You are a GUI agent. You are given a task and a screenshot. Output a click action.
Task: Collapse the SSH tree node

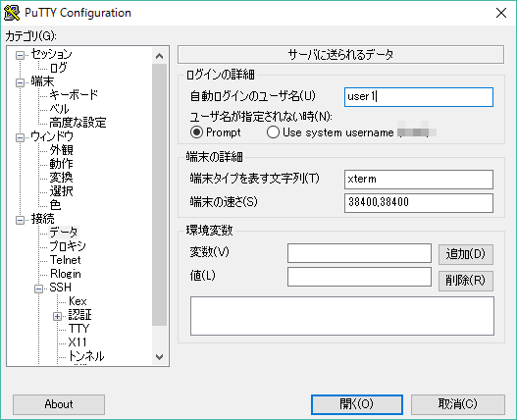click(38, 289)
